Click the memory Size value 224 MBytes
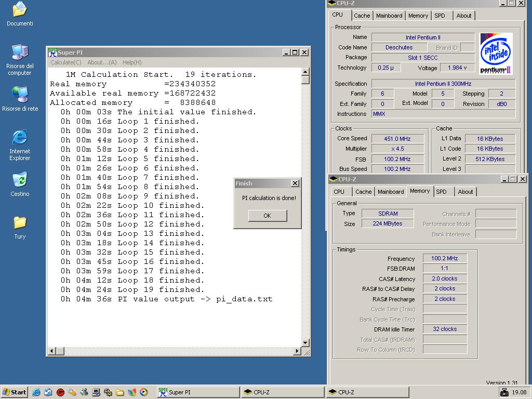The width and height of the screenshot is (532, 399). tap(388, 223)
